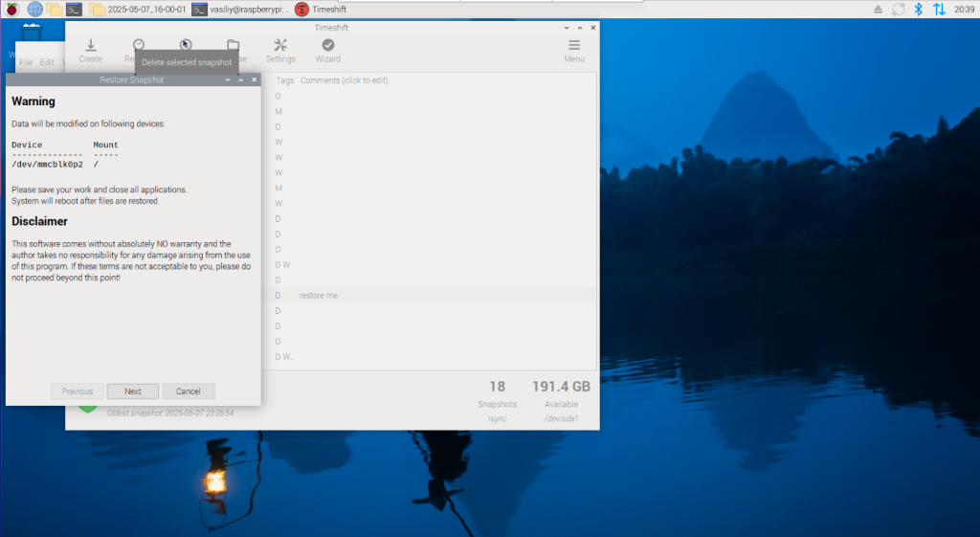Viewport: 980px width, 537px height.
Task: Switch to the vasiliy@raspberrypi terminal taskbar window
Action: coord(239,10)
